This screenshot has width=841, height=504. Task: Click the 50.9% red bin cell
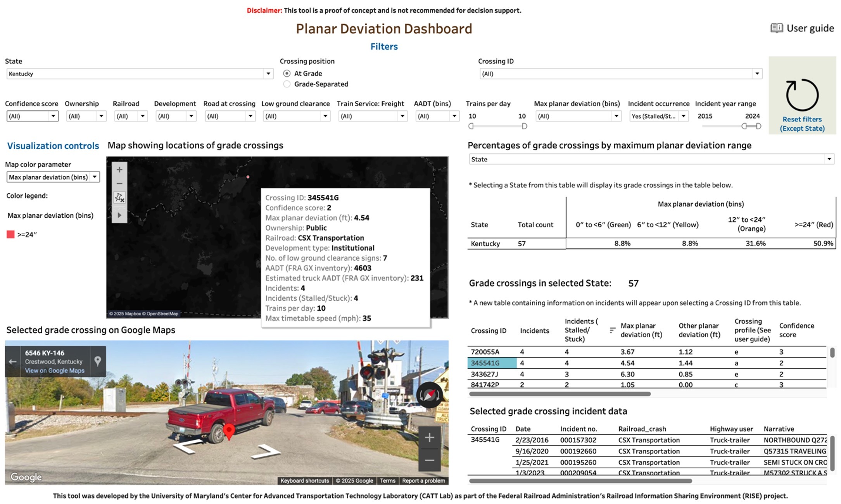[823, 243]
